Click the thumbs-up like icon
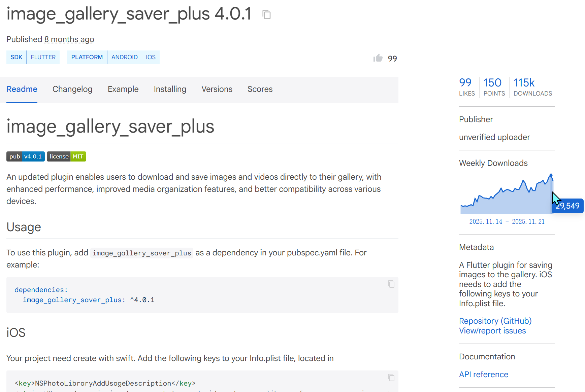The image size is (585, 392). [x=378, y=58]
